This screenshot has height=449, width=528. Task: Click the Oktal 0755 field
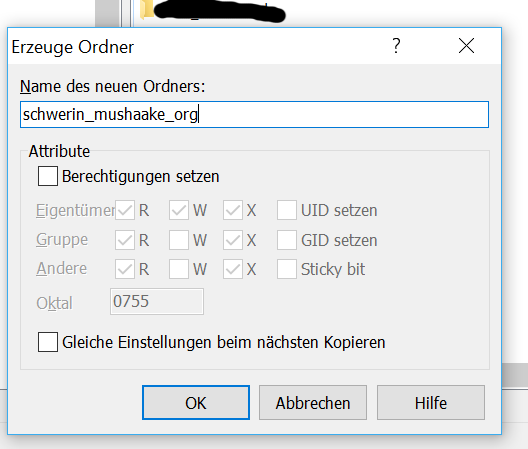[x=157, y=301]
